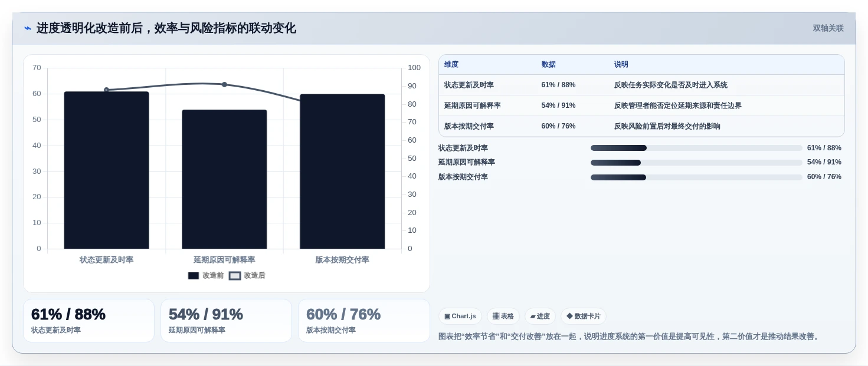Click the 进度 tag chip
The image size is (868, 366).
[540, 316]
